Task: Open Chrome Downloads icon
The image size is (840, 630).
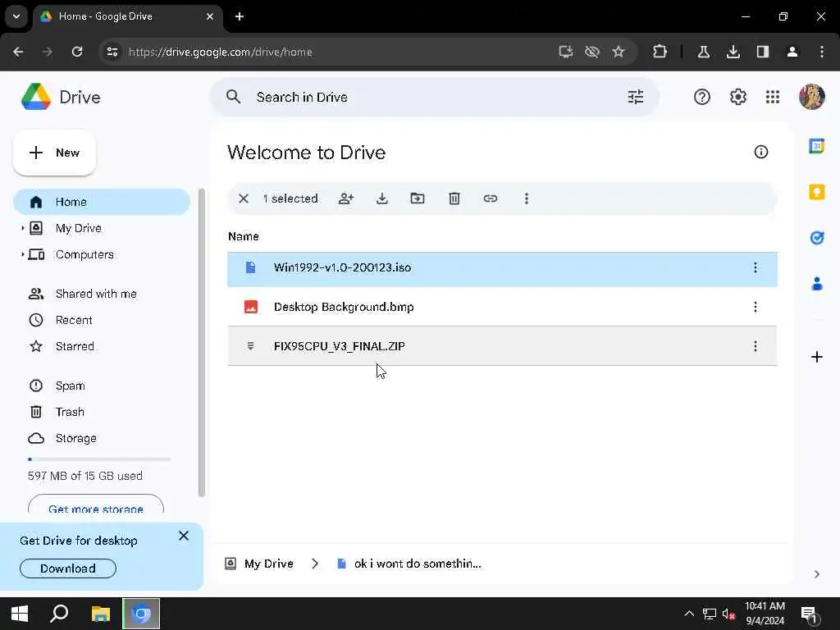Action: point(733,52)
